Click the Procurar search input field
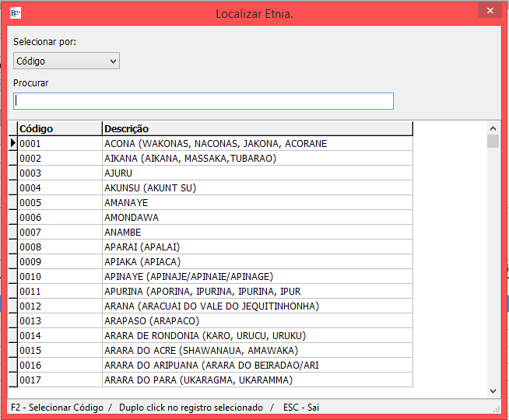 coord(203,101)
